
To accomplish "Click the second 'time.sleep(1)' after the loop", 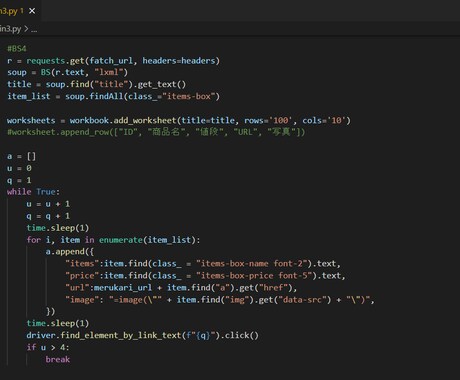I will click(x=58, y=324).
